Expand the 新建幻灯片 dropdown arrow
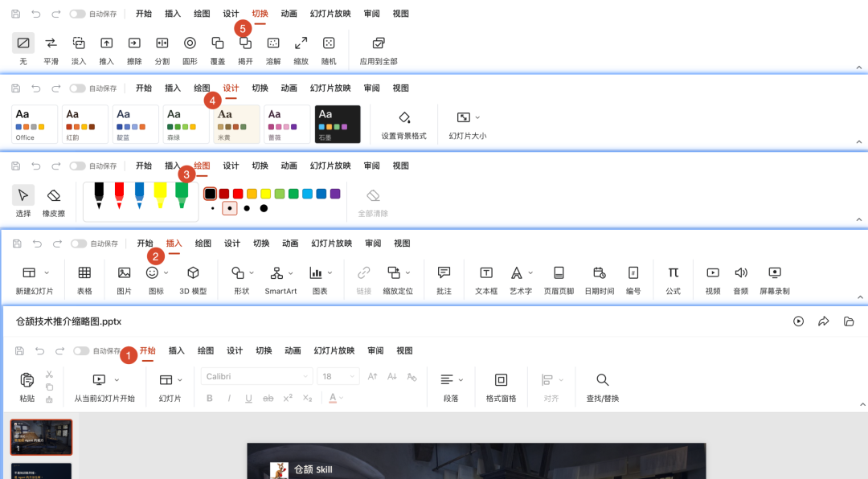This screenshot has height=479, width=868. coord(47,272)
